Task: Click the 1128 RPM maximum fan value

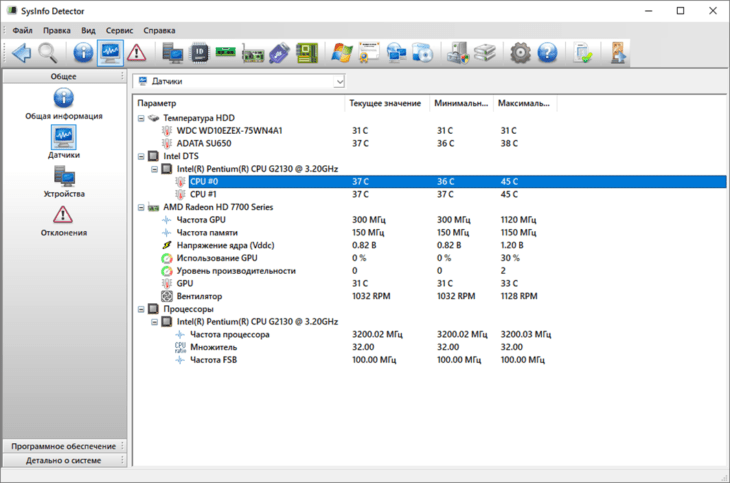Action: (519, 296)
